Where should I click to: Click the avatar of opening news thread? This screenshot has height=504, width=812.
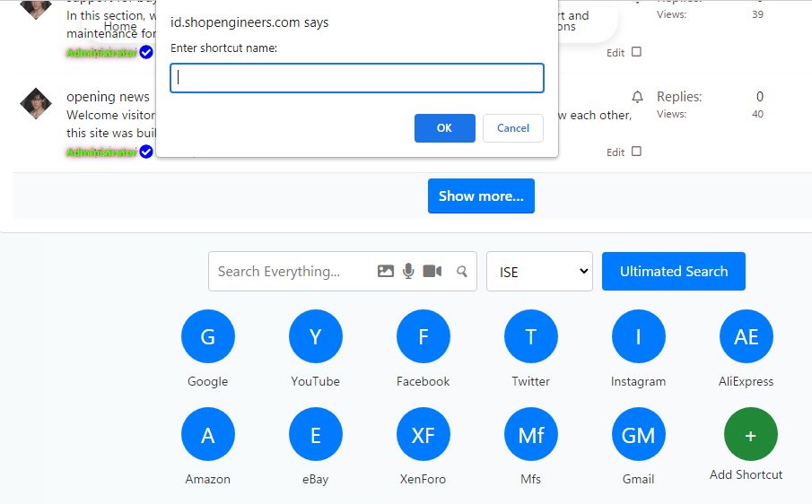pos(36,103)
